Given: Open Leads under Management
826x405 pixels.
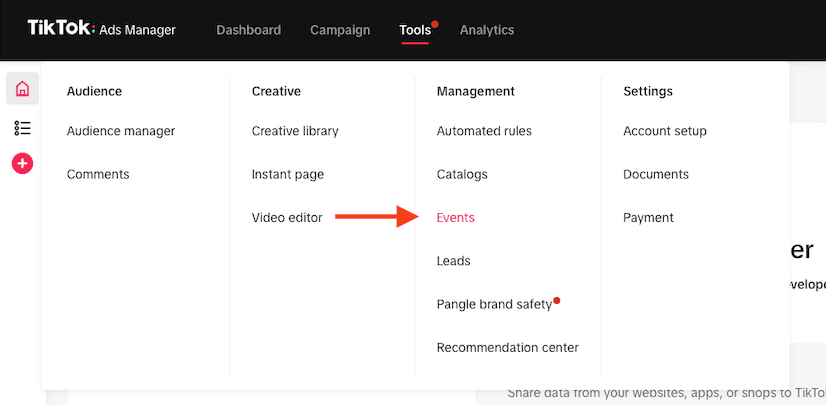Looking at the screenshot, I should 454,261.
